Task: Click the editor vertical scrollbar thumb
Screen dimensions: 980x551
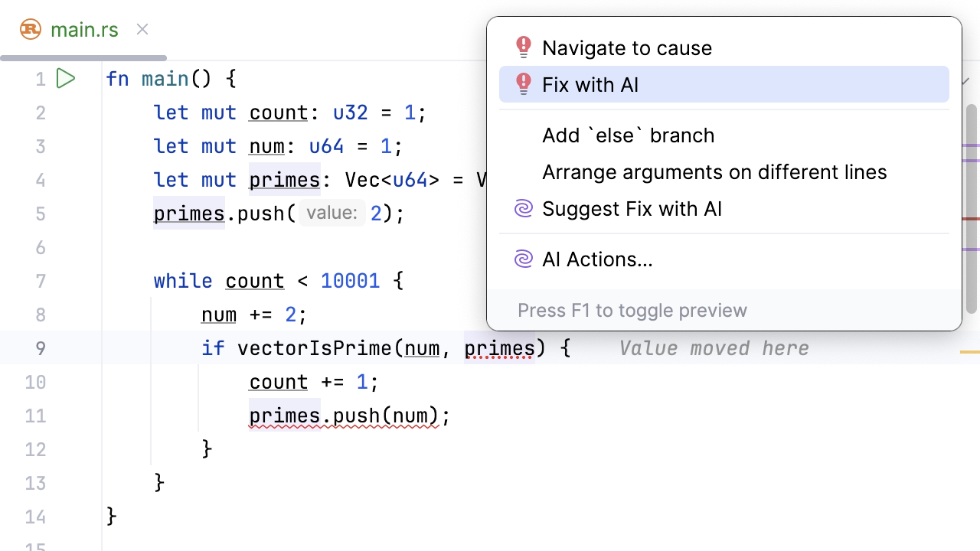Action: coord(971,207)
